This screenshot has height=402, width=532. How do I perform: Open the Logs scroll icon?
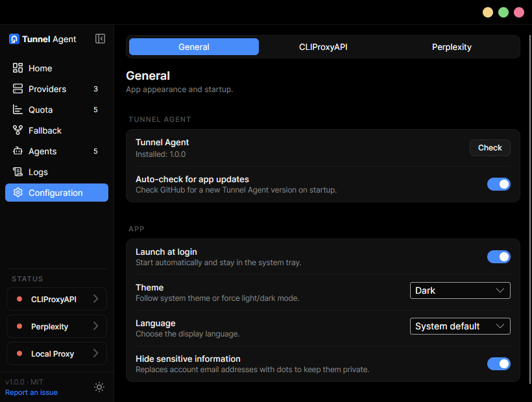[18, 172]
